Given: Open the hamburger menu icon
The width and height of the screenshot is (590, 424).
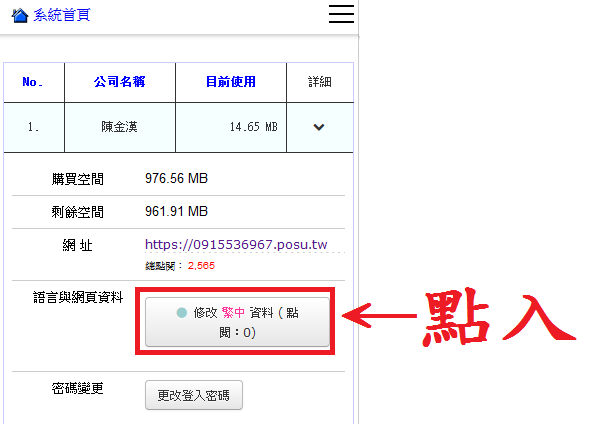Looking at the screenshot, I should tap(341, 14).
